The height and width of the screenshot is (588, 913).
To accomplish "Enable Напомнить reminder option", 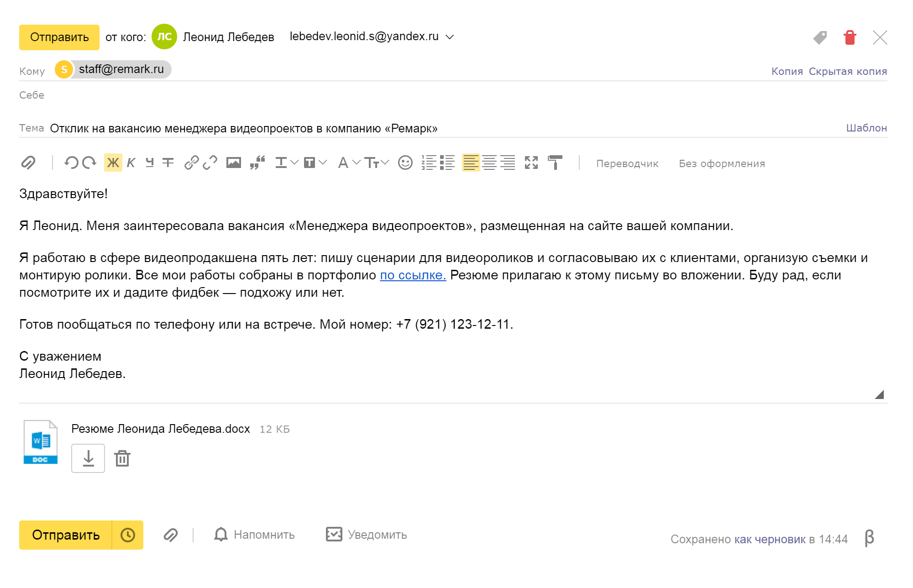I will pos(254,535).
